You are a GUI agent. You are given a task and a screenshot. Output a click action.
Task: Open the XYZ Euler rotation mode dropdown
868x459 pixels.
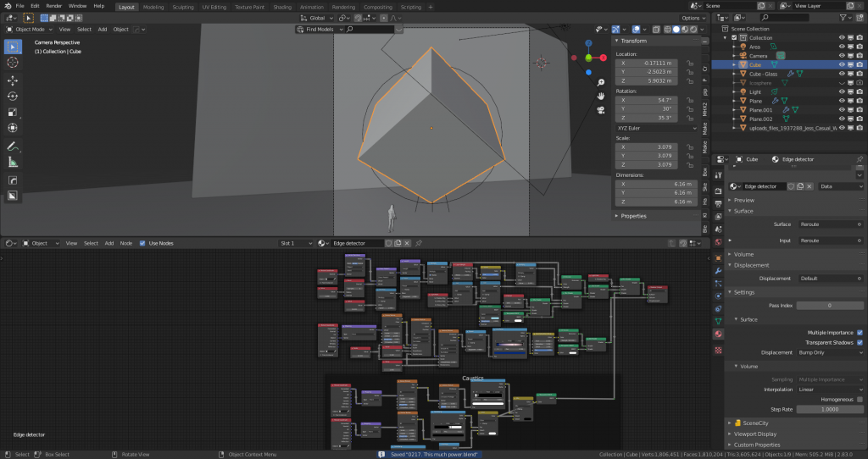coord(657,128)
